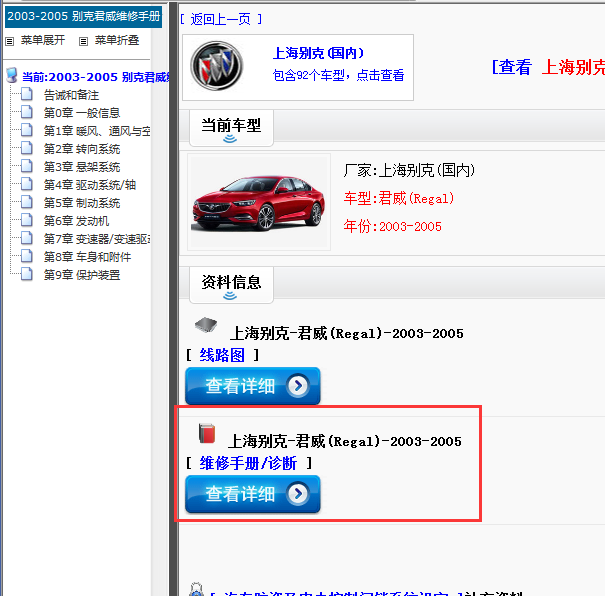Collapse all menus via 菜单折叠 text
The height and width of the screenshot is (596, 605).
click(x=117, y=40)
